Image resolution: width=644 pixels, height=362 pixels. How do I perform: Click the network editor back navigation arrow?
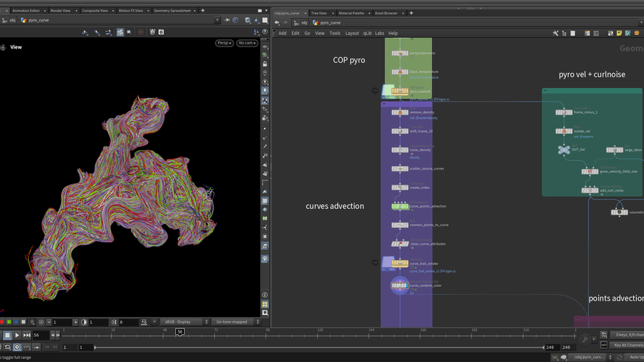pos(277,22)
